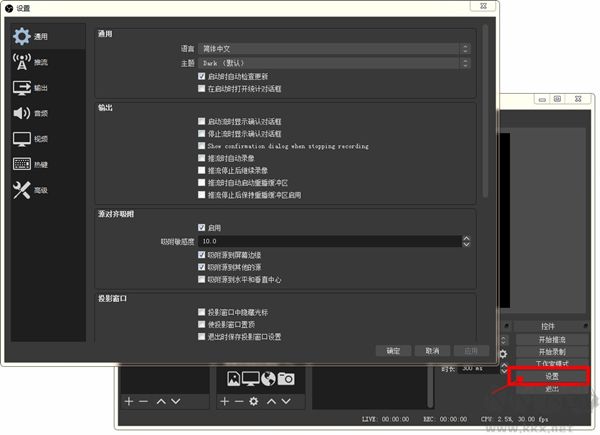Click 开始录制 in the main window controls

(552, 352)
